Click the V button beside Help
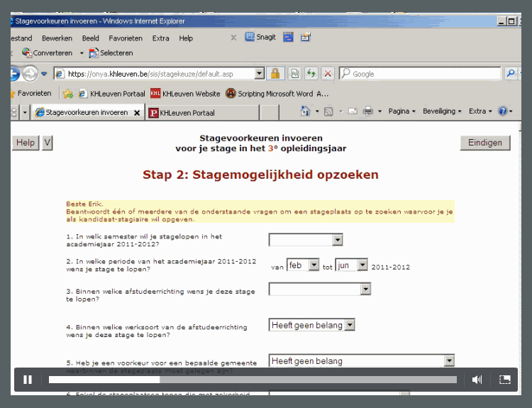The height and width of the screenshot is (408, 532). point(48,143)
